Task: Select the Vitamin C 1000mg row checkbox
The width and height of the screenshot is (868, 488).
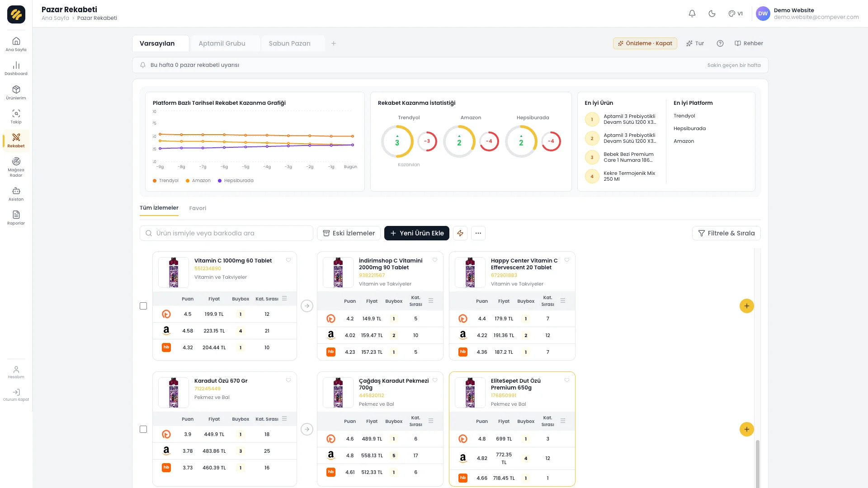Action: (x=143, y=306)
